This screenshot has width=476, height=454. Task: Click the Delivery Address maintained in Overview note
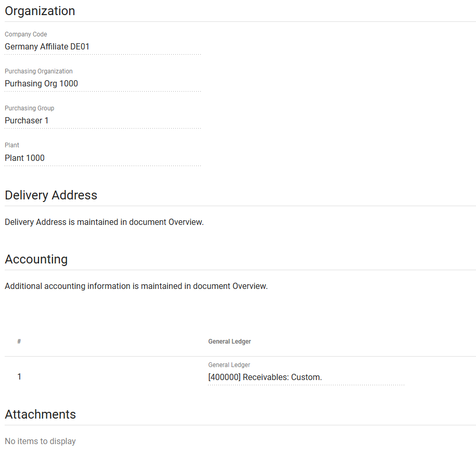[104, 222]
